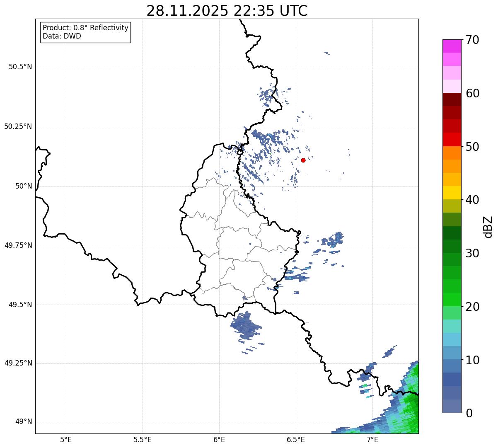Pick the magenta swatch at top of colorbar
Viewport: 498px width, 448px height.
click(x=452, y=46)
